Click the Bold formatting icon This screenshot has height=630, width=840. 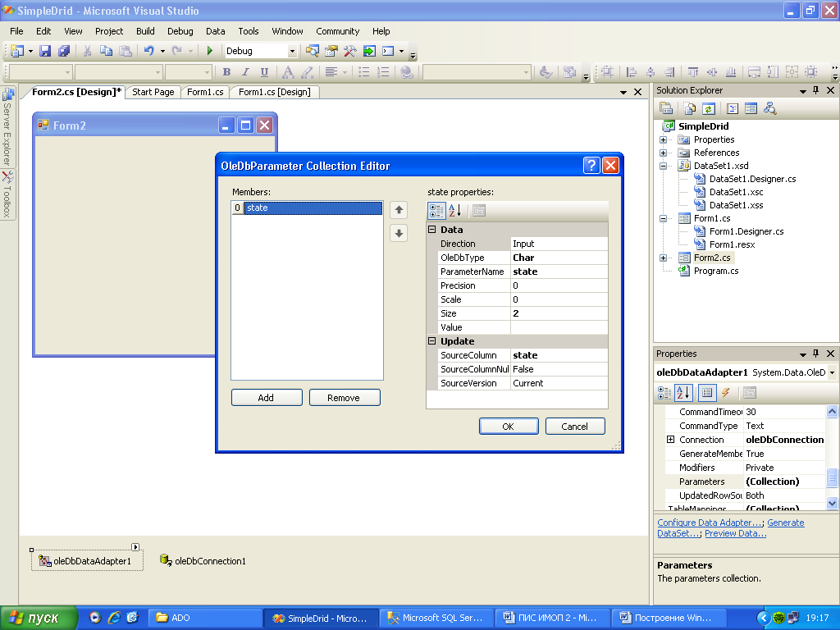[226, 72]
